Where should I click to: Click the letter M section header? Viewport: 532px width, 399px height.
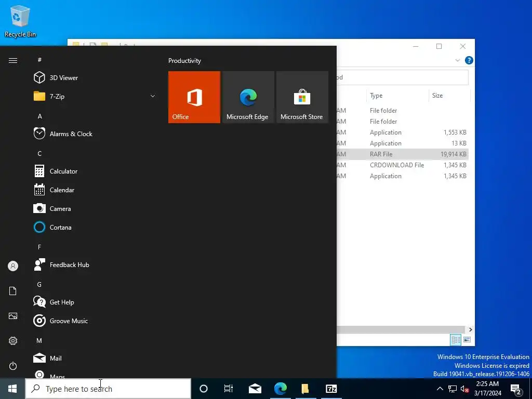[39, 341]
